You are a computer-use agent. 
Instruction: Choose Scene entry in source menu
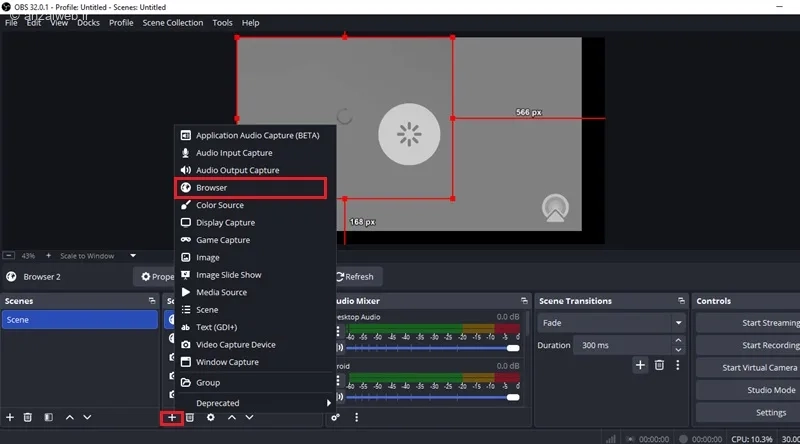(255, 310)
